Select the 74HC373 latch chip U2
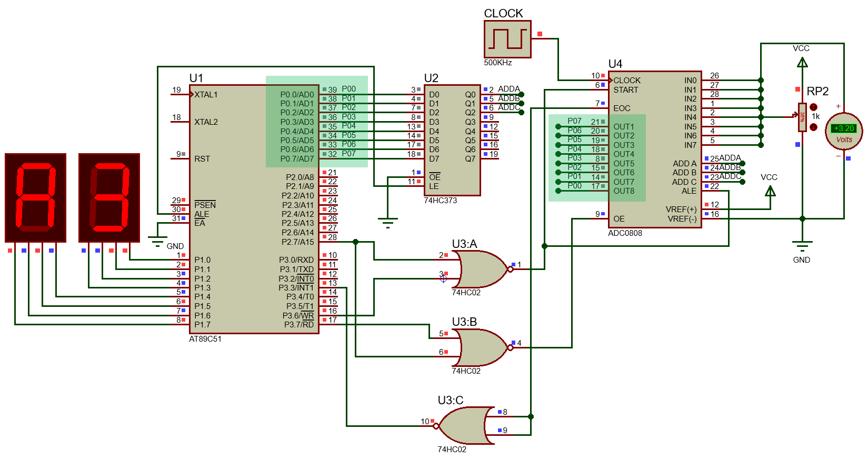Image resolution: width=868 pixels, height=459 pixels. click(452, 139)
